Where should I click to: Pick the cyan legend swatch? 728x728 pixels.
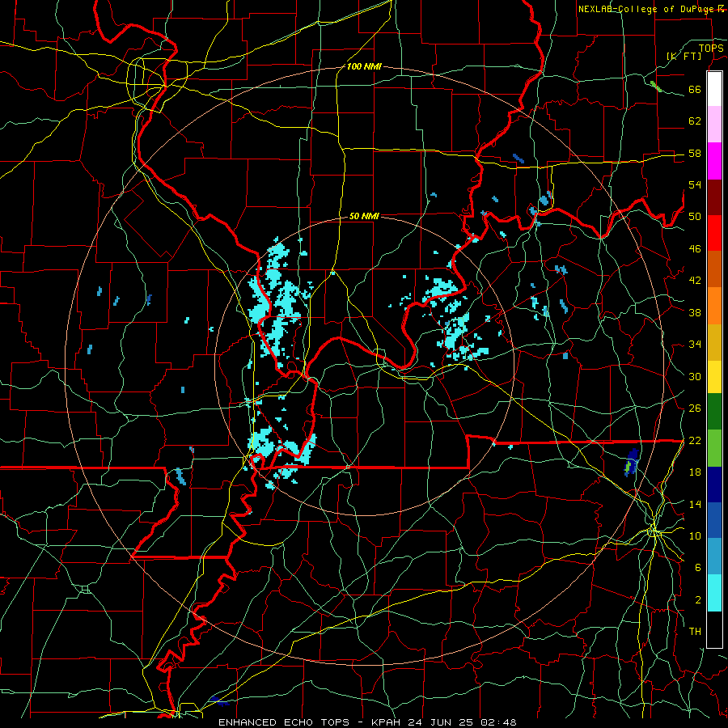tap(714, 594)
